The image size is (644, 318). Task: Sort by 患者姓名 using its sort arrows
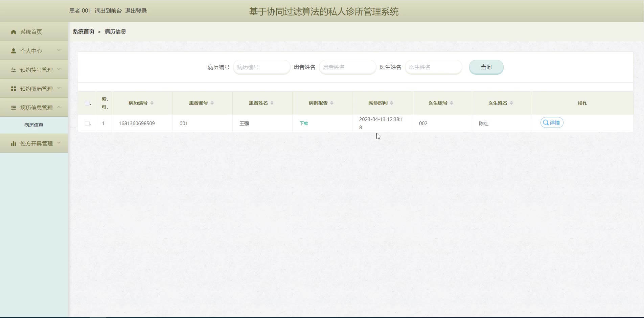[272, 103]
